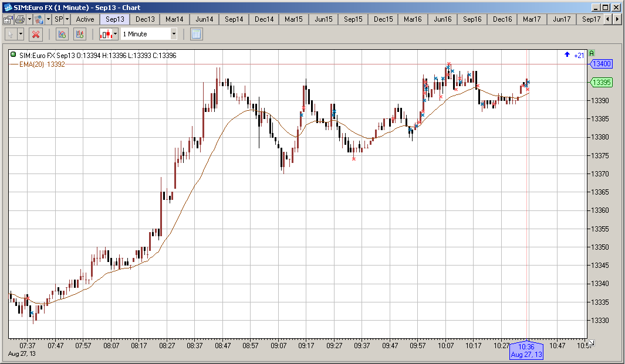Image resolution: width=625 pixels, height=364 pixels.
Task: Open the Mar16 contract tab
Action: point(413,19)
